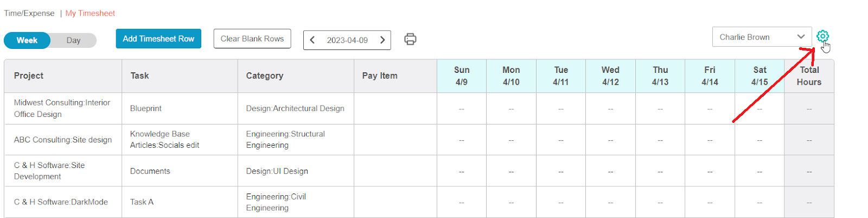Image resolution: width=868 pixels, height=218 pixels.
Task: Click the Blueprint task cell
Action: 180,108
